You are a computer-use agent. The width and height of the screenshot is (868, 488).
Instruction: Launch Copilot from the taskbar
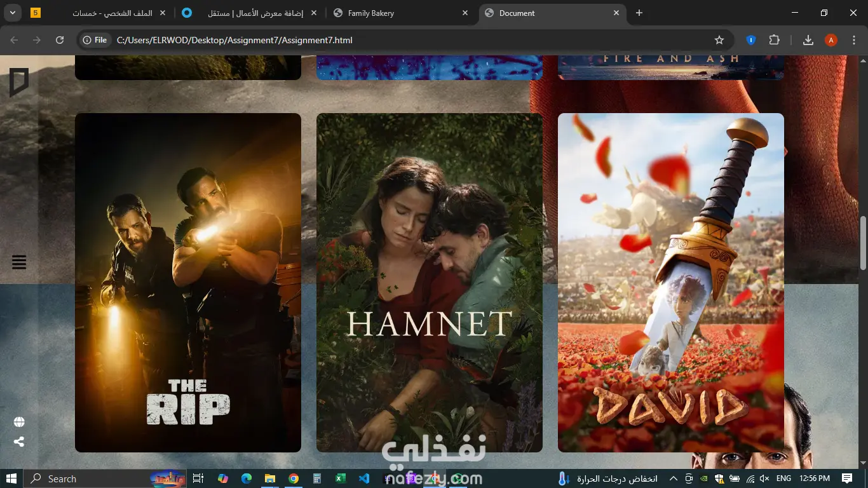222,478
